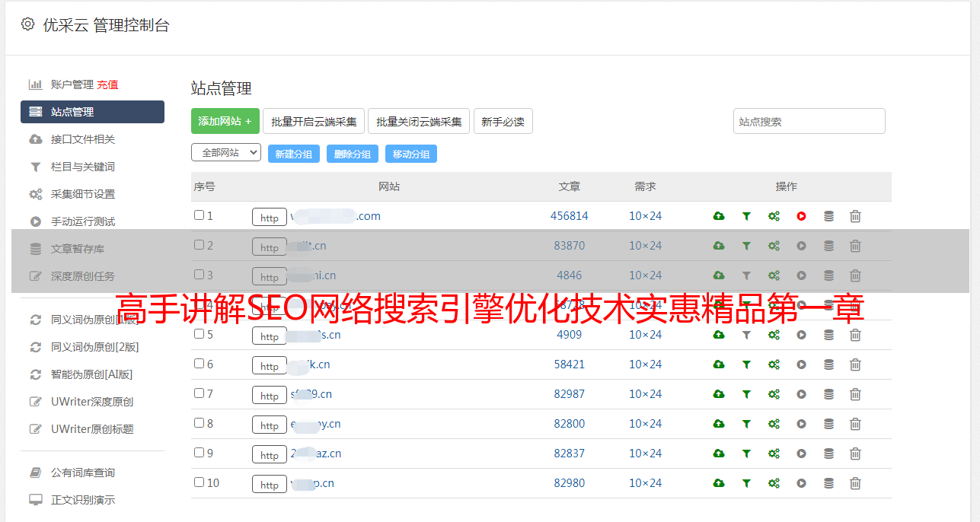Click the green 添加网站 button
Viewport: 980px width, 522px height.
225,121
